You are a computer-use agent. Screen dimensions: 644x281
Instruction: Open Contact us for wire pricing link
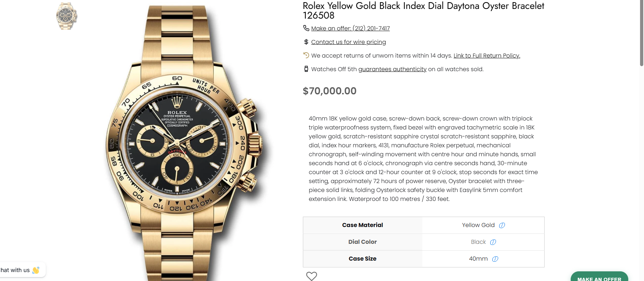(x=348, y=42)
